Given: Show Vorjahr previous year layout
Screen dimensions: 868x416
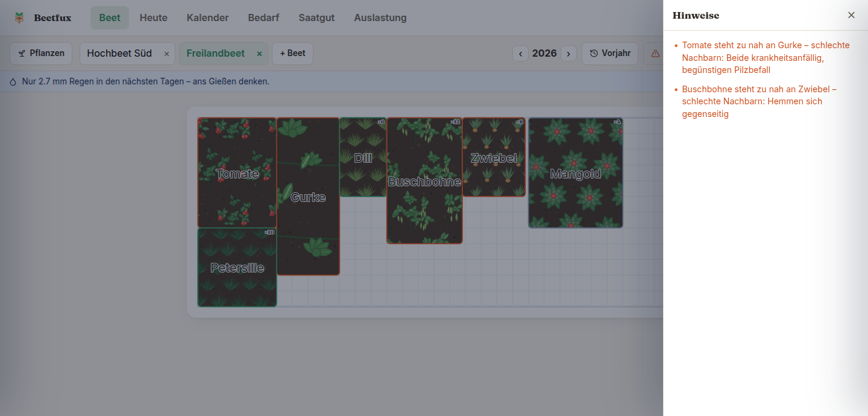Looking at the screenshot, I should [609, 54].
